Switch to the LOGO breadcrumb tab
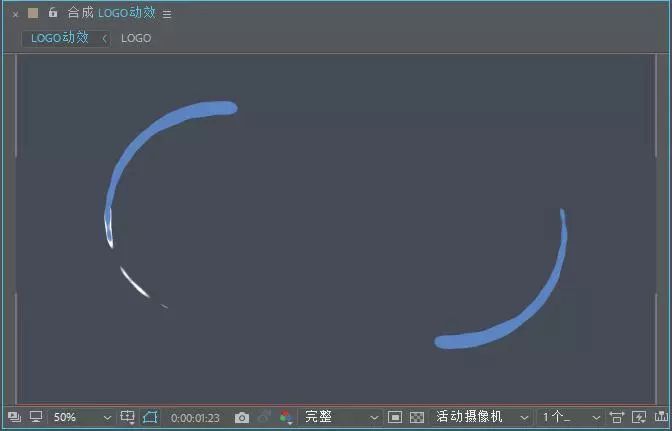672x431 pixels. click(136, 38)
